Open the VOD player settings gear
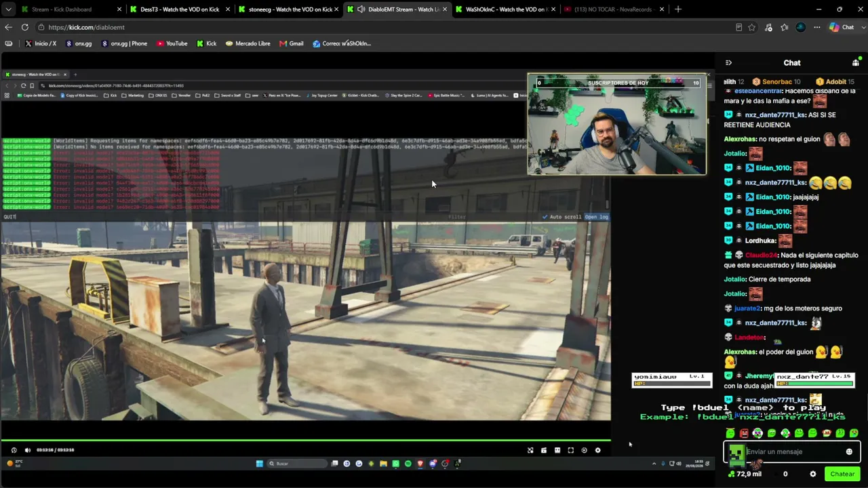 (597, 450)
